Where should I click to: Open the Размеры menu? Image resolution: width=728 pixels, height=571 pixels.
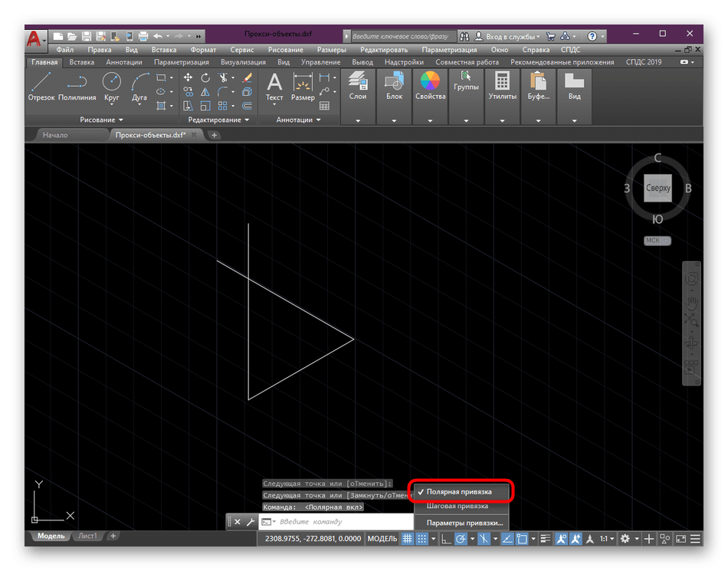(332, 50)
